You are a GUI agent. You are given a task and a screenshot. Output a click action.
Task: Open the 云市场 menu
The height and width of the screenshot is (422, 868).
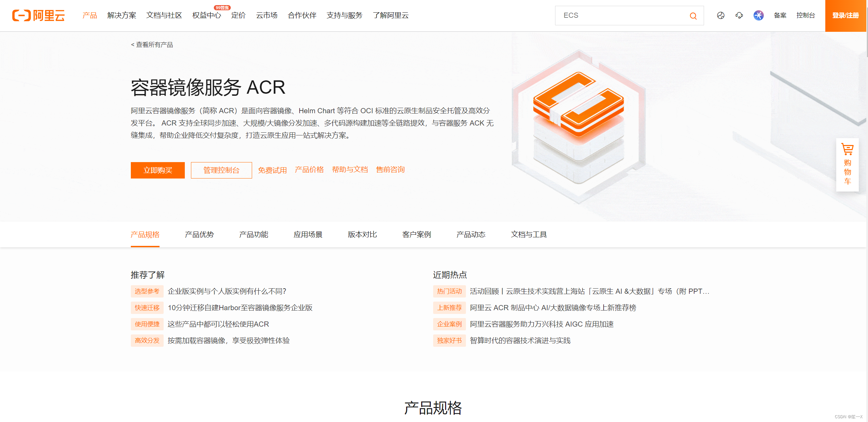click(267, 15)
